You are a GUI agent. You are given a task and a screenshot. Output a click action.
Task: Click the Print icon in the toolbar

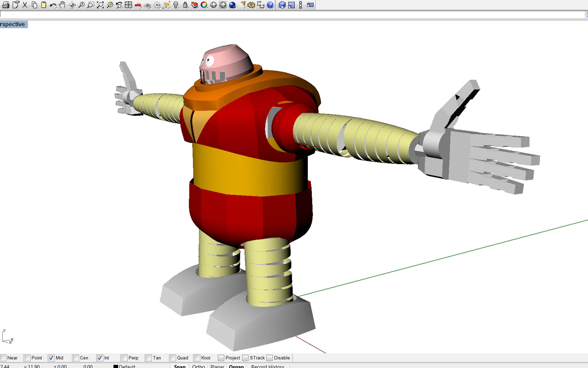point(6,5)
